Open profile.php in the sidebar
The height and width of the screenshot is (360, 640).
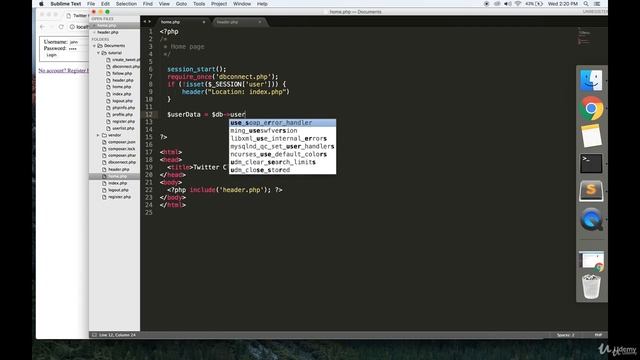click(x=122, y=115)
